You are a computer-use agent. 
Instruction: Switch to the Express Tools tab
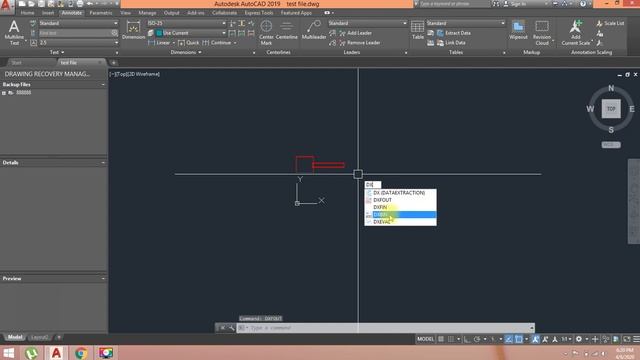[x=259, y=13]
